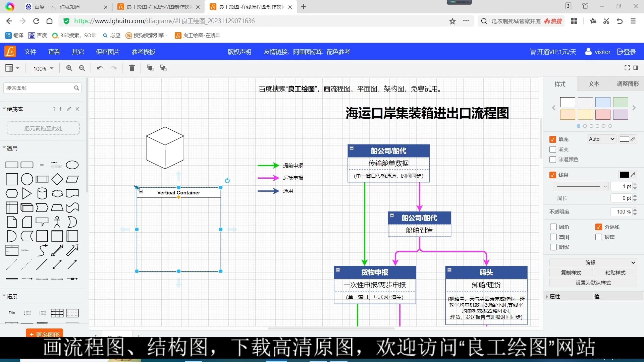Select the light green style swatch
Image resolution: width=644 pixels, height=362 pixels.
click(x=621, y=102)
